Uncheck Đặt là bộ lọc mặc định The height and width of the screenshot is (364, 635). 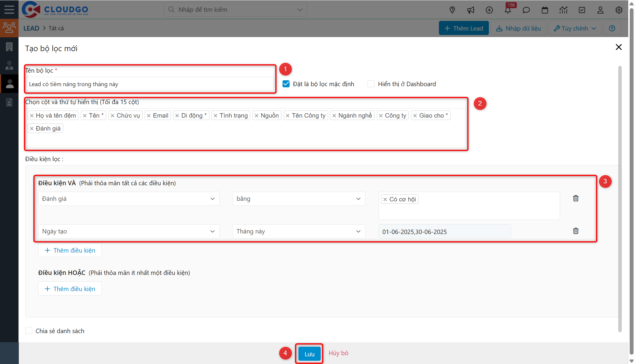pos(286,84)
